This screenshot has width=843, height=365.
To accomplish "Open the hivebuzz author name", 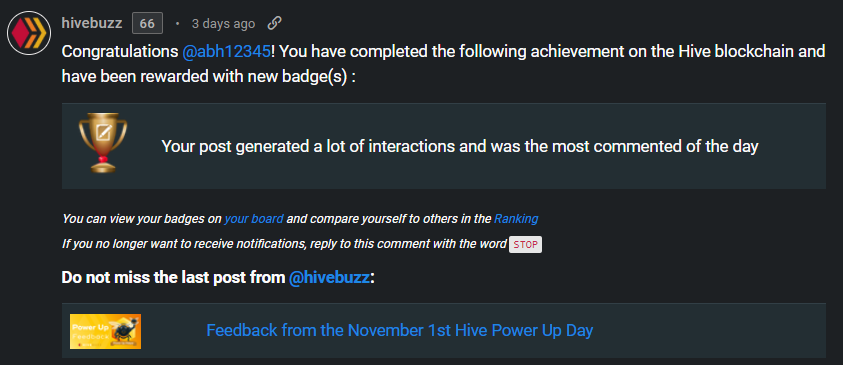I will (92, 24).
